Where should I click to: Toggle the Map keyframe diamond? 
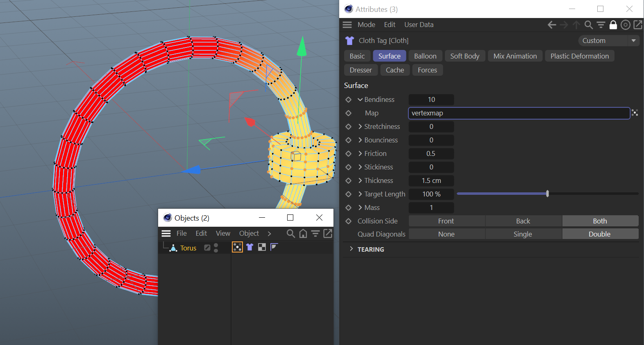tap(349, 113)
